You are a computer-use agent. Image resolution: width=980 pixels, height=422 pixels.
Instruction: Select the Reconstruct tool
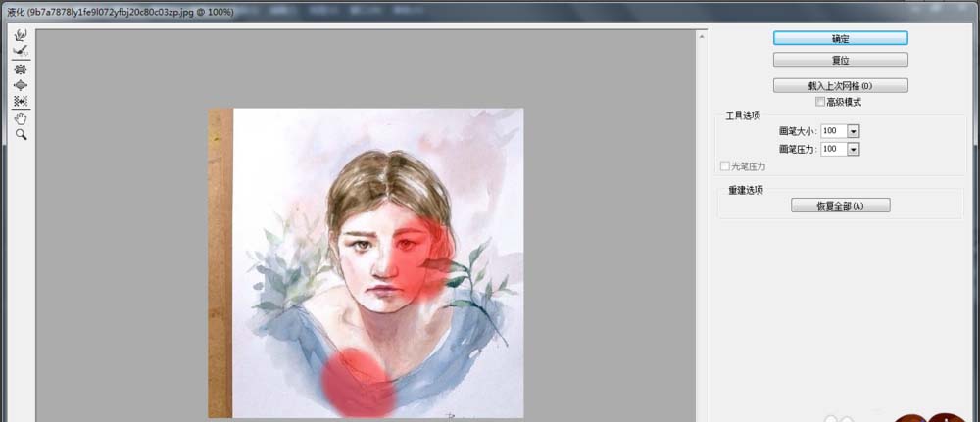point(21,49)
